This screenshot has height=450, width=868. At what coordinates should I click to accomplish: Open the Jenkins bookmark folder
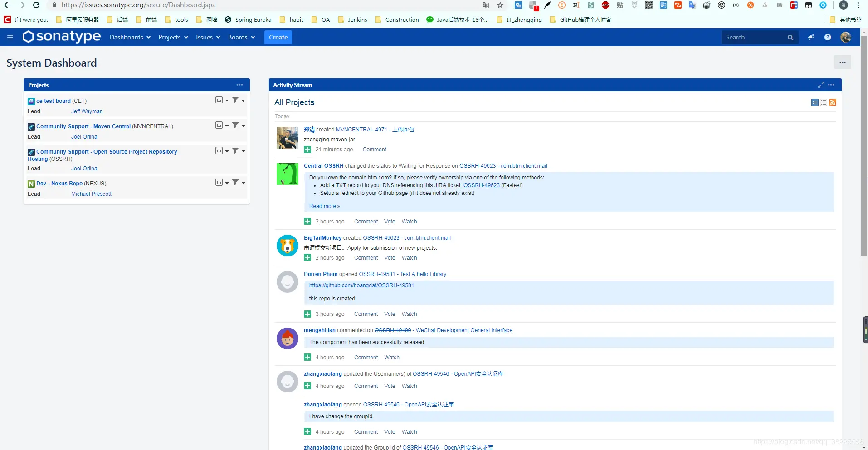pos(352,19)
